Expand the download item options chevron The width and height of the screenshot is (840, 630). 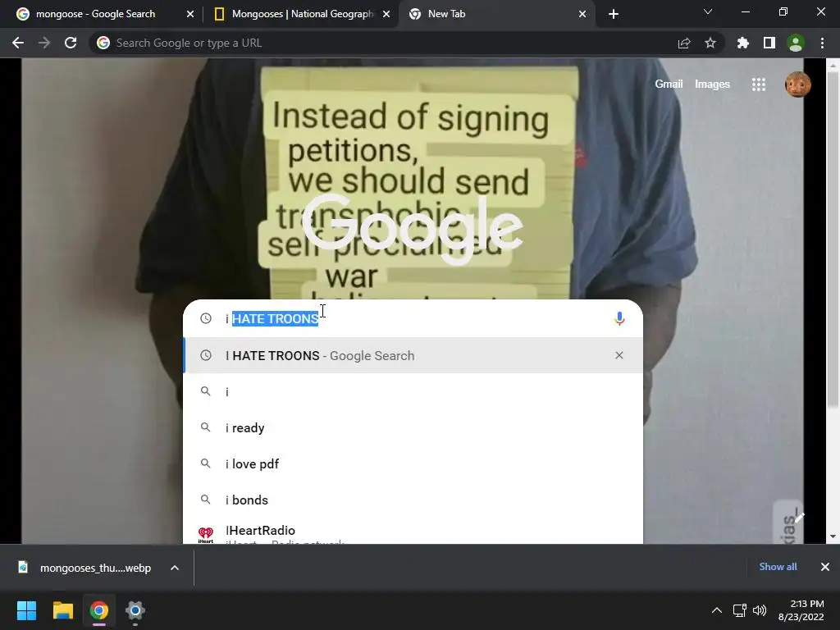coord(175,568)
